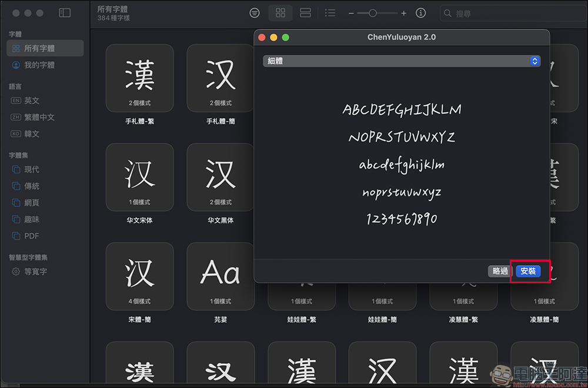
Task: Select 繁體中文 language in sidebar
Action: [x=45, y=117]
